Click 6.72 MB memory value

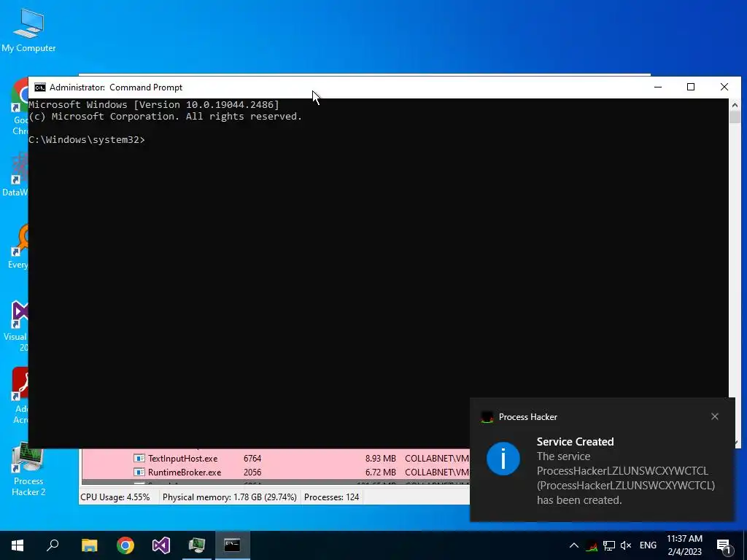pos(380,472)
